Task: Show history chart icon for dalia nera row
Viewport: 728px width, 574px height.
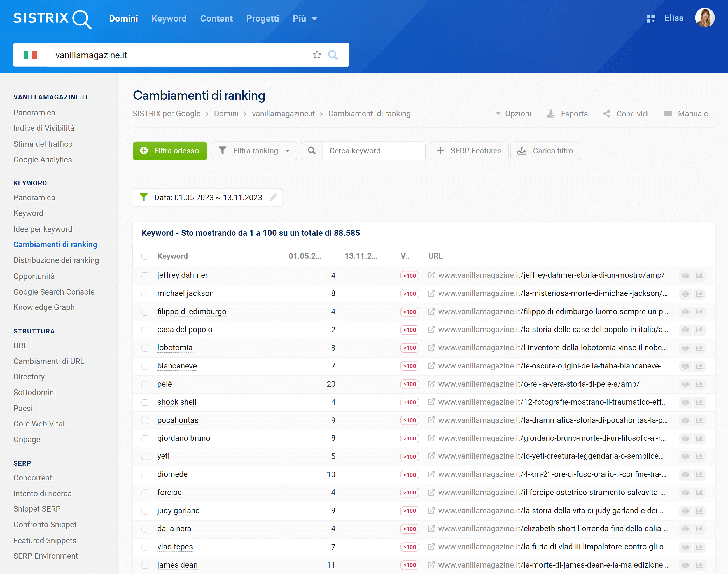Action: point(699,529)
